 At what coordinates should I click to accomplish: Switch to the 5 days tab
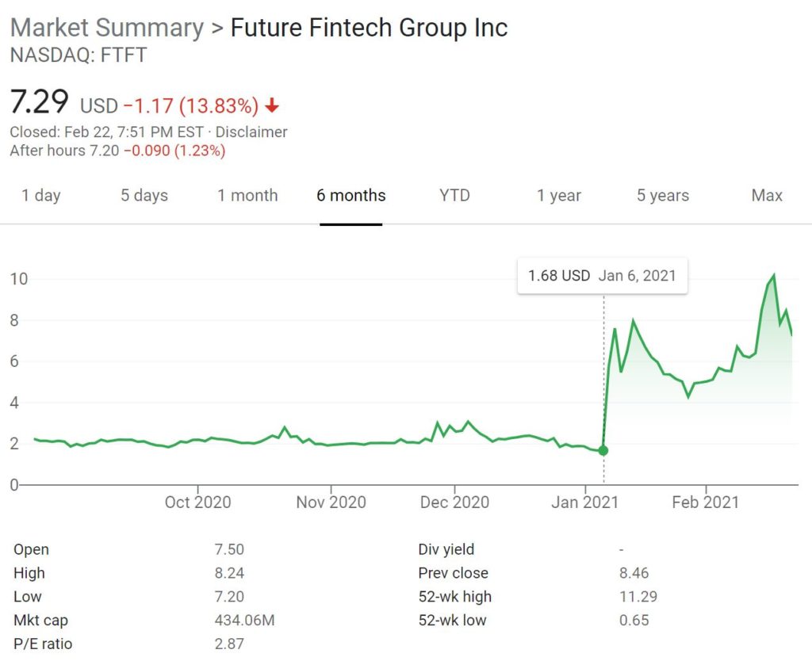(144, 196)
